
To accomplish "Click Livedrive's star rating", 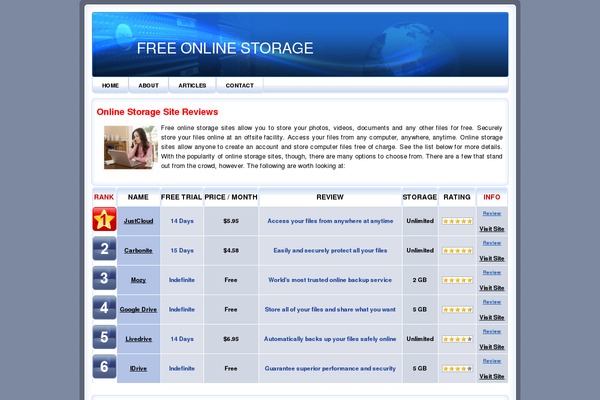I will pyautogui.click(x=457, y=339).
